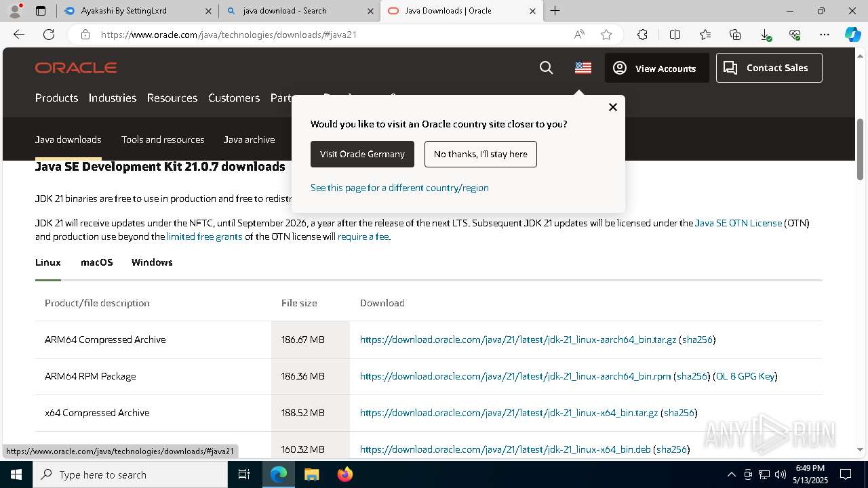Select the Linux tab
The image size is (868, 488).
pos(48,262)
